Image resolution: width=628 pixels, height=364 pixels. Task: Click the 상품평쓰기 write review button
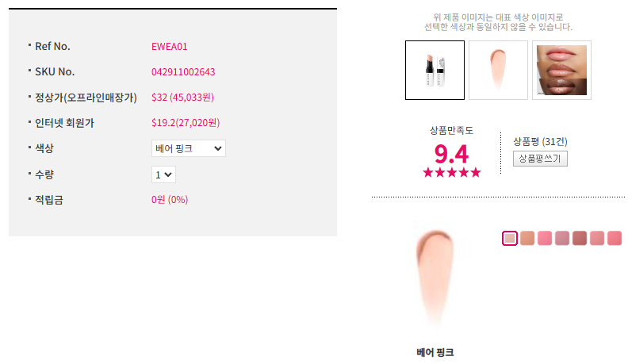tap(540, 159)
